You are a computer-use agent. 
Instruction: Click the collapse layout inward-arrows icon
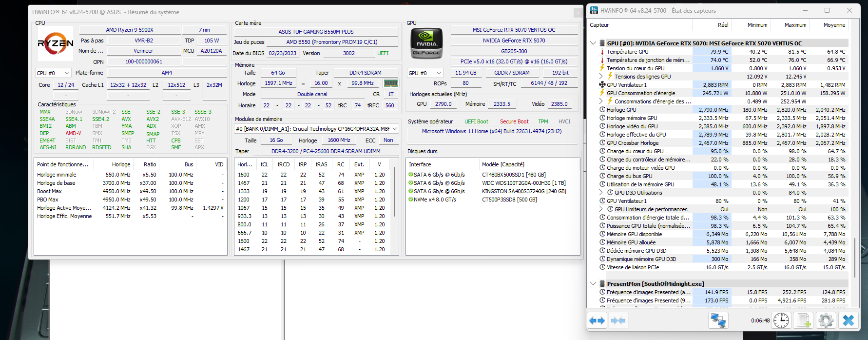click(x=618, y=320)
